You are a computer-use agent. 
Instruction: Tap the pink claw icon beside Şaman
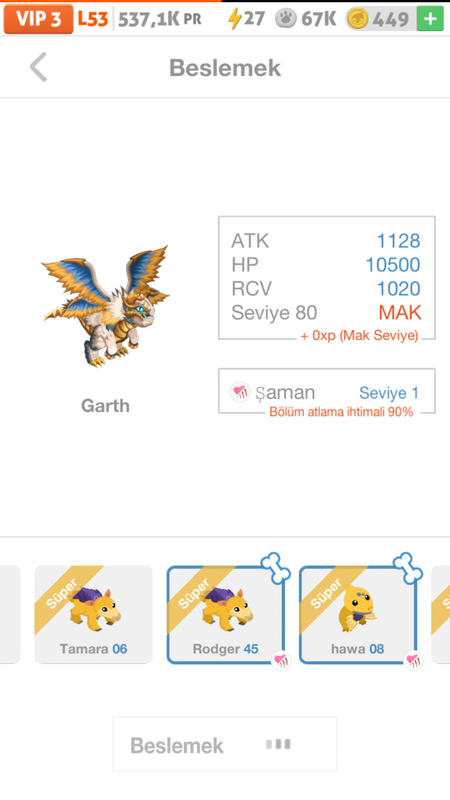(x=240, y=392)
